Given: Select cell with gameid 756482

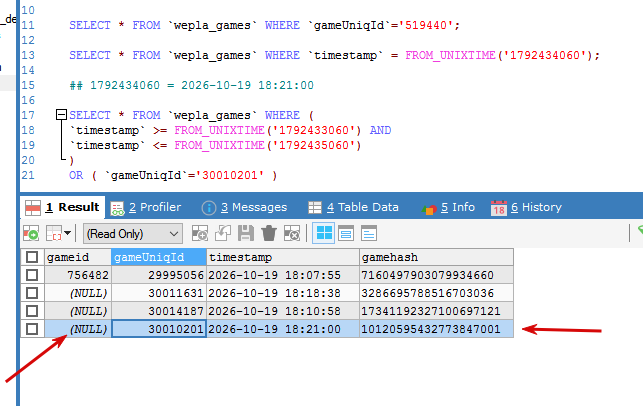Looking at the screenshot, I should point(78,275).
